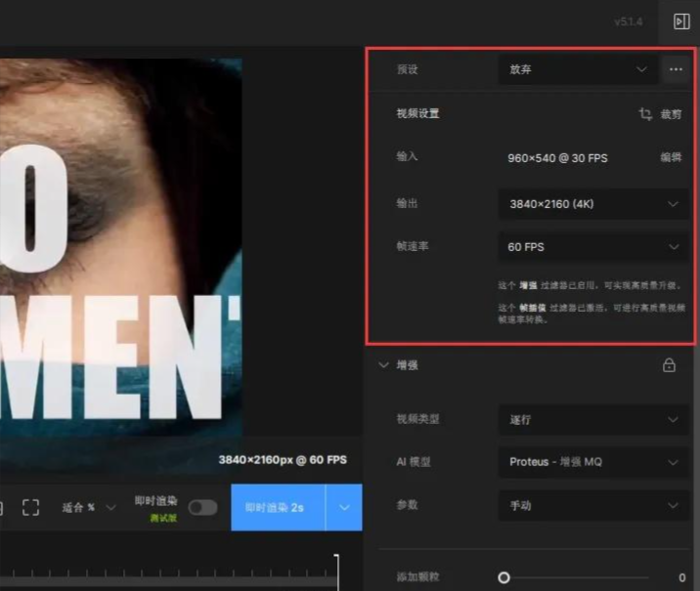This screenshot has height=591, width=700.
Task: Click the timeline ruler ticks
Action: tap(168, 573)
